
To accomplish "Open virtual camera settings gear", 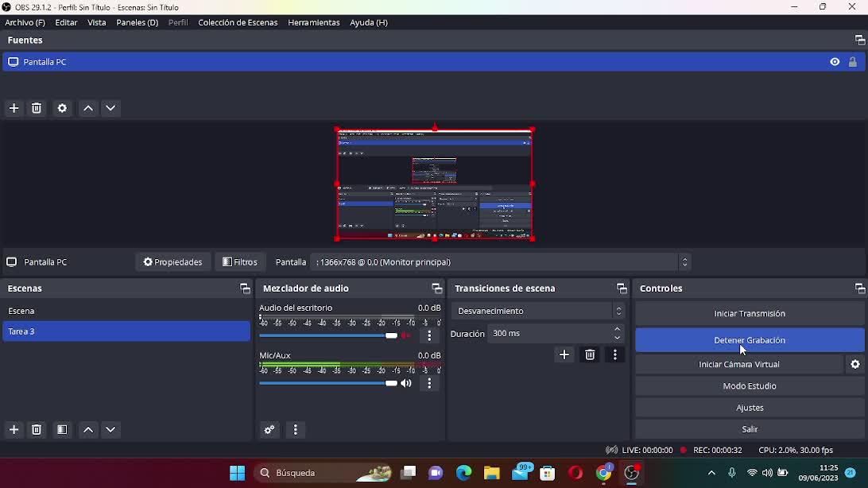I will 855,364.
